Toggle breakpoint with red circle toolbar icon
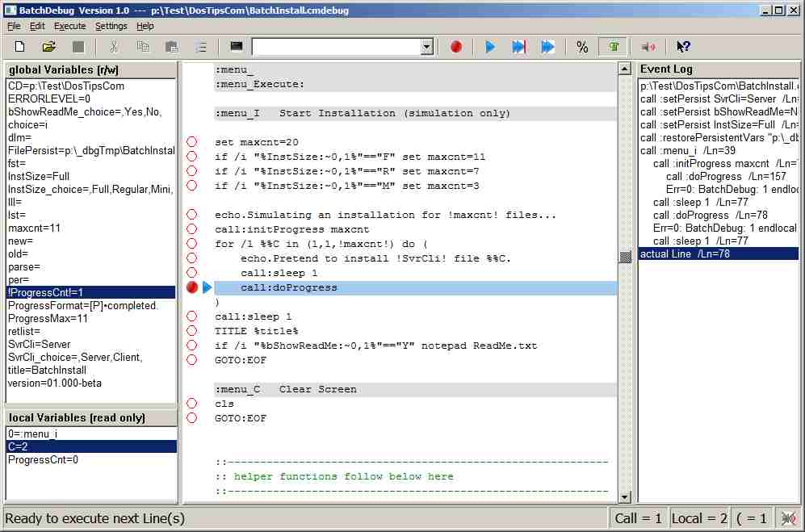This screenshot has height=532, width=805. 456,47
